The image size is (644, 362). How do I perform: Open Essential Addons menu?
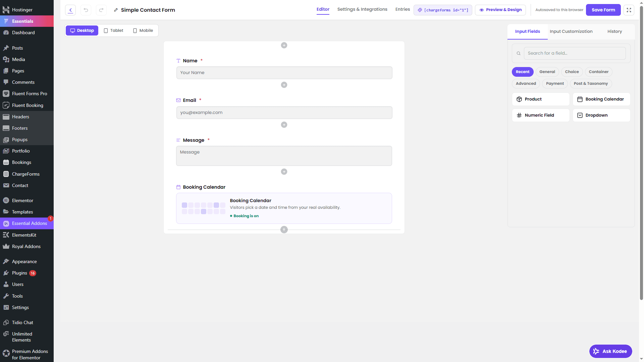click(x=27, y=223)
